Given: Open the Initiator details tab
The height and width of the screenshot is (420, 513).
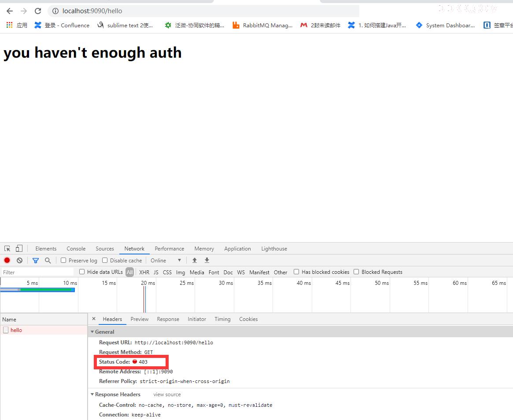Looking at the screenshot, I should [197, 319].
